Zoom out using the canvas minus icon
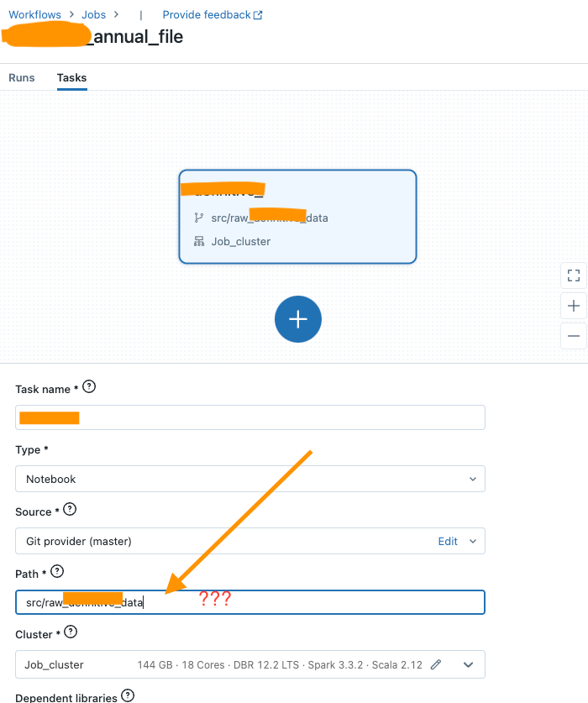The height and width of the screenshot is (703, 588). (x=574, y=336)
